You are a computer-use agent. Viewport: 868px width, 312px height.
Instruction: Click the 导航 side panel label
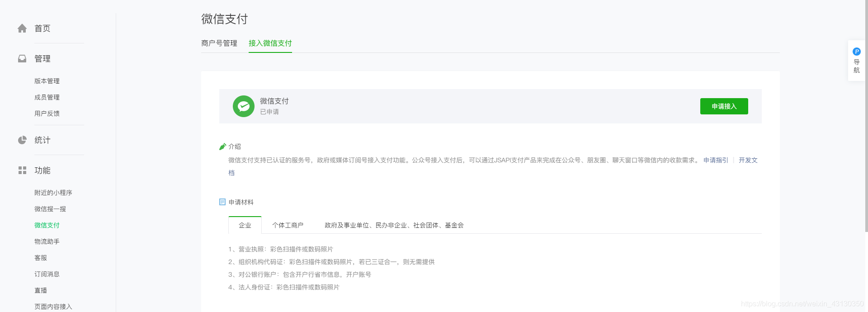click(x=857, y=66)
